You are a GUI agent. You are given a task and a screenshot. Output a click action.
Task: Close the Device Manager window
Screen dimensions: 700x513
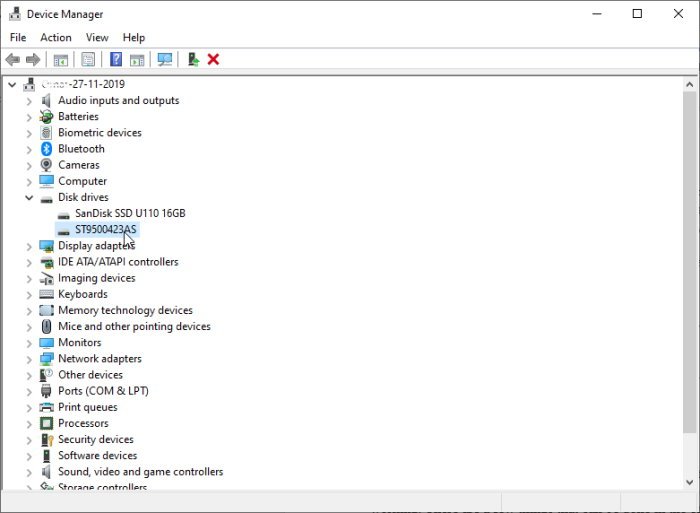[x=678, y=14]
